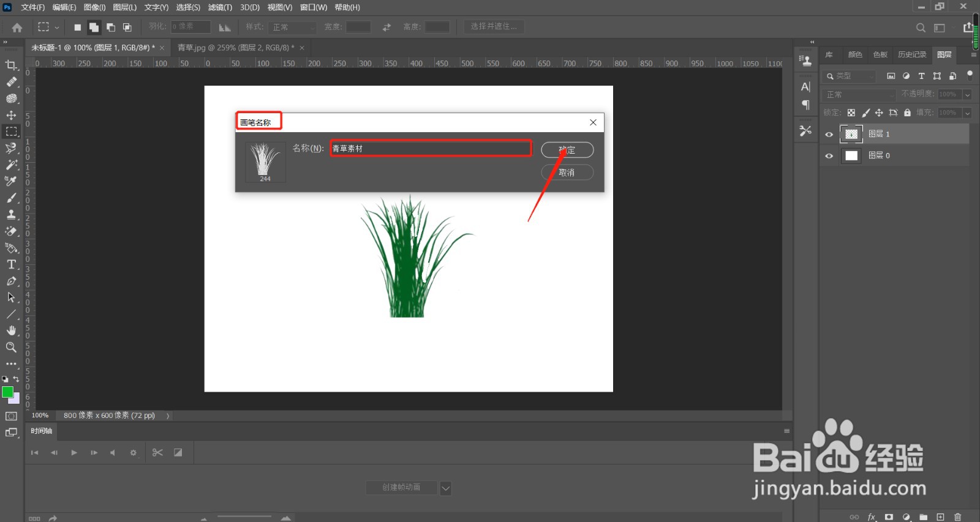Hide the 图层 1 layer eye
Screen dimensions: 980x522
pos(829,134)
